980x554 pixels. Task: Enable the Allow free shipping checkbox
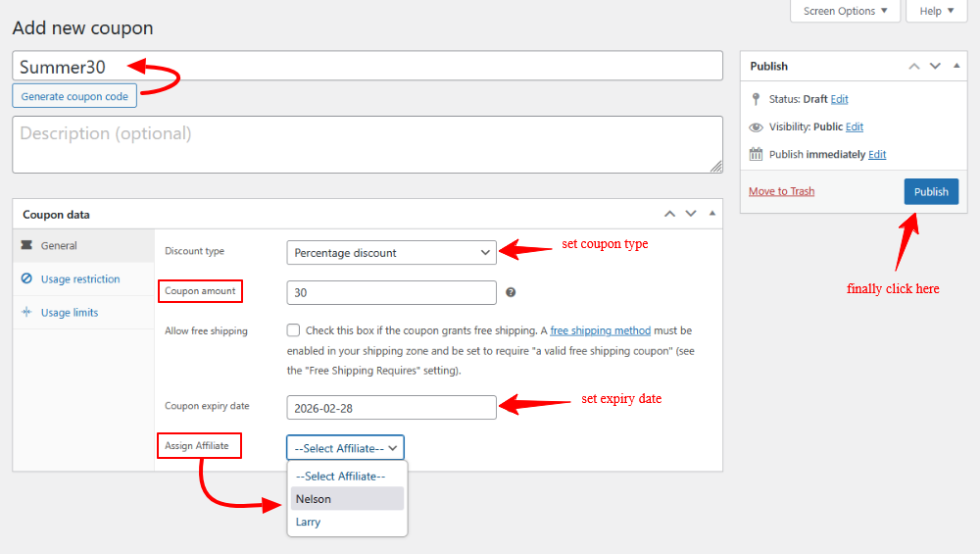294,330
